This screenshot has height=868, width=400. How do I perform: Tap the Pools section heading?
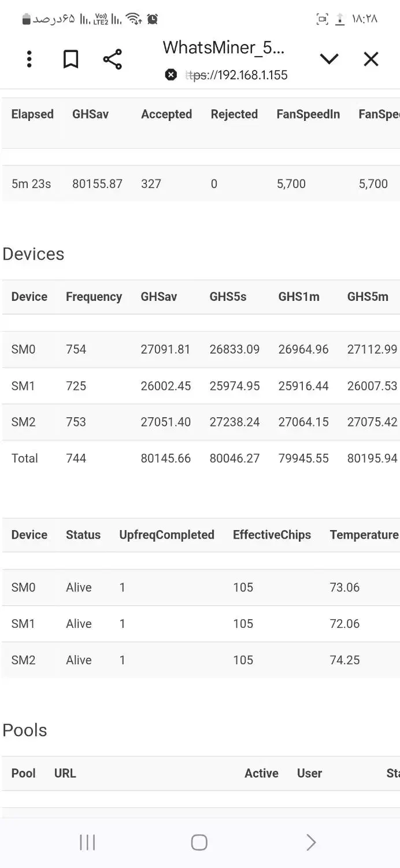[25, 730]
